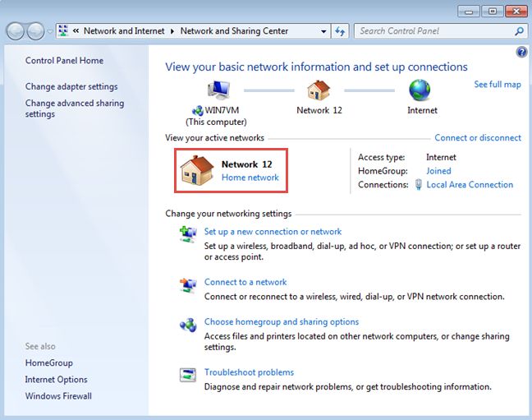532x420 pixels.
Task: Open Windows Firewall under See also
Action: (x=58, y=396)
